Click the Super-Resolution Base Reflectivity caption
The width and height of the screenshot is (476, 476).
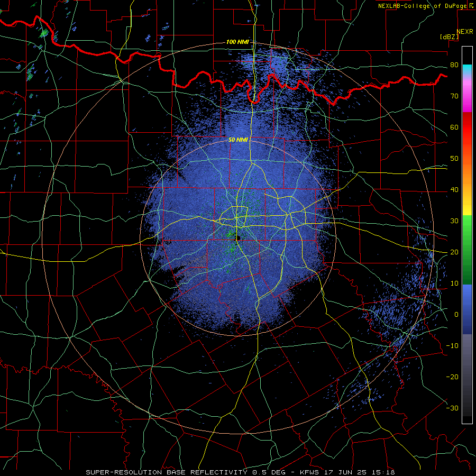coord(240,472)
